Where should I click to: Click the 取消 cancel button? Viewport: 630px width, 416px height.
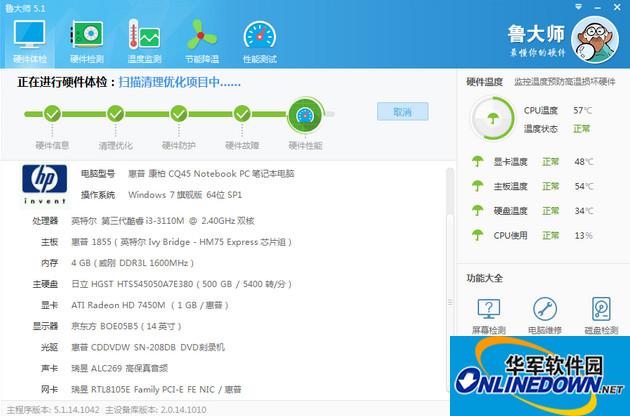click(x=403, y=111)
